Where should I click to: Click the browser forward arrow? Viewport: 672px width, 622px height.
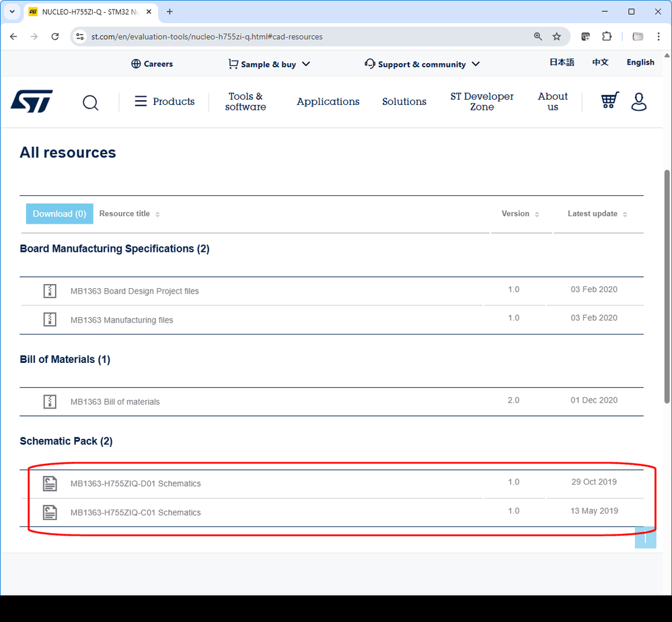[34, 36]
